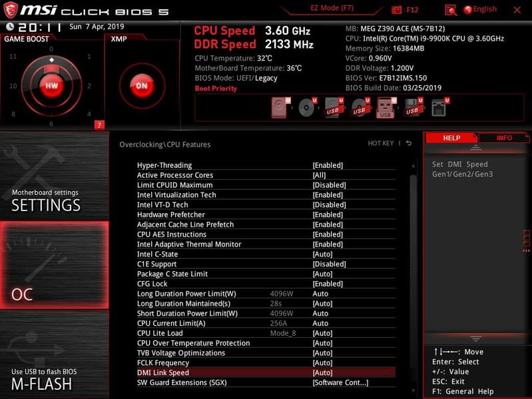The image size is (532, 399).
Task: Open the OC overclocking section
Action: pyautogui.click(x=55, y=265)
